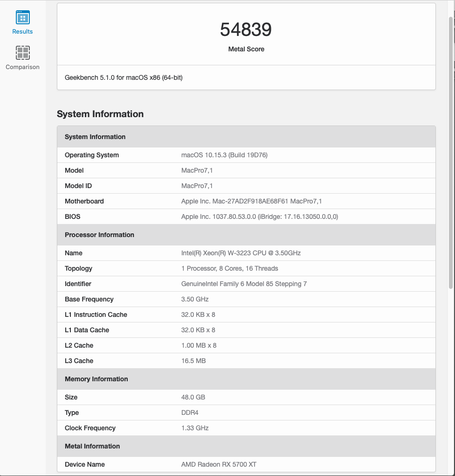This screenshot has height=476, width=455.
Task: Click 'Geekbench 5.1.0 for macOS x86 (64-bit)' text
Action: [124, 78]
